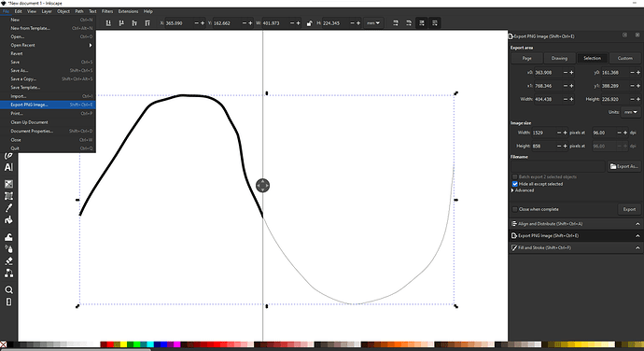Collapse Align and Distribute panel chevron
Viewport: 644px width, 351px height.
tap(637, 224)
